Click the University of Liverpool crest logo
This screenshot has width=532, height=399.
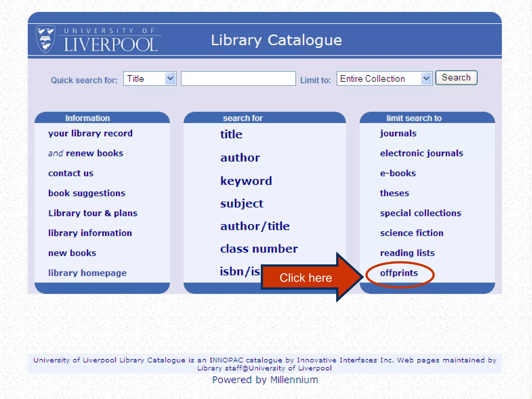pyautogui.click(x=46, y=39)
